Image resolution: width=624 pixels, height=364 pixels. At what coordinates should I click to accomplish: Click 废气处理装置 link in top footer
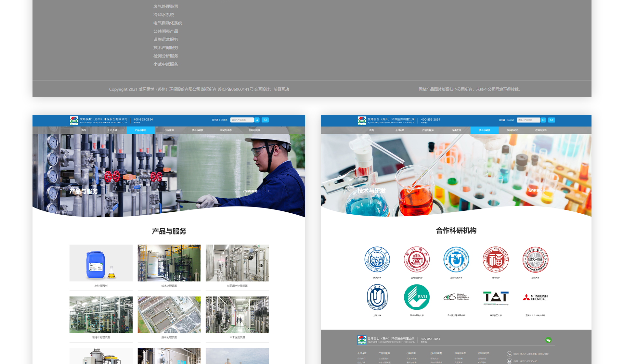pos(166,6)
